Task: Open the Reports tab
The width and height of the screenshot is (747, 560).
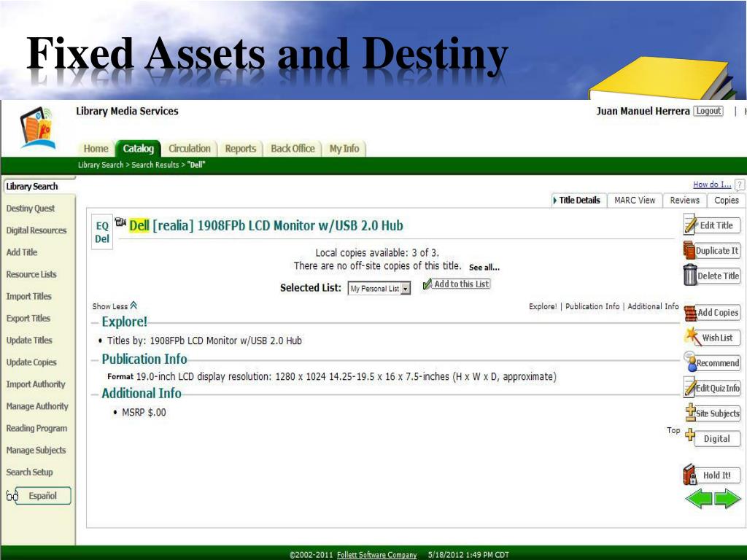Action: pos(241,149)
